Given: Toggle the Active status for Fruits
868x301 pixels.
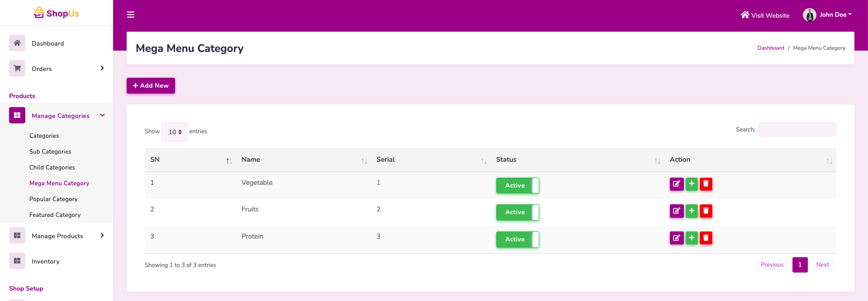Looking at the screenshot, I should click(x=517, y=212).
